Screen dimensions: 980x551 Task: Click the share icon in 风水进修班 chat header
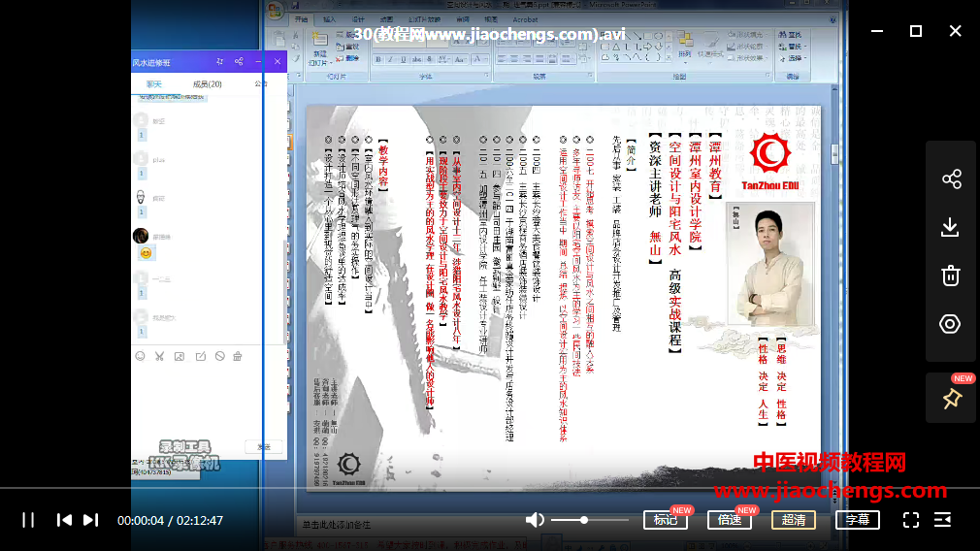(x=239, y=61)
